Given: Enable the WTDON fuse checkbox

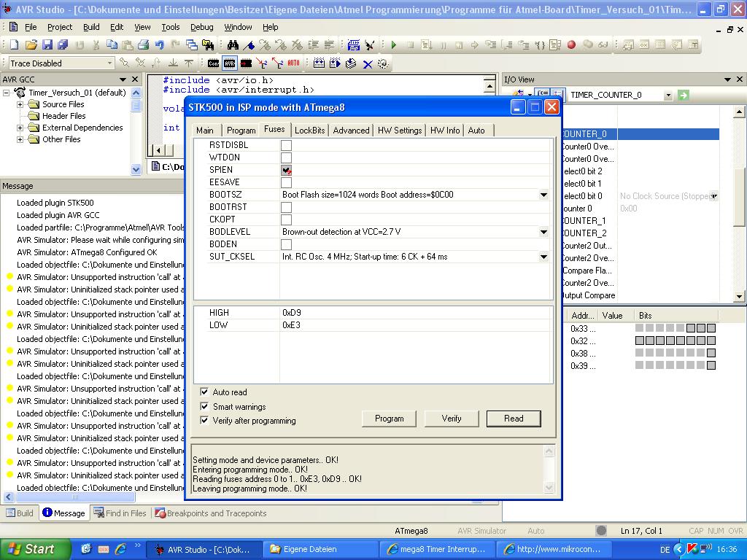Looking at the screenshot, I should pyautogui.click(x=286, y=157).
